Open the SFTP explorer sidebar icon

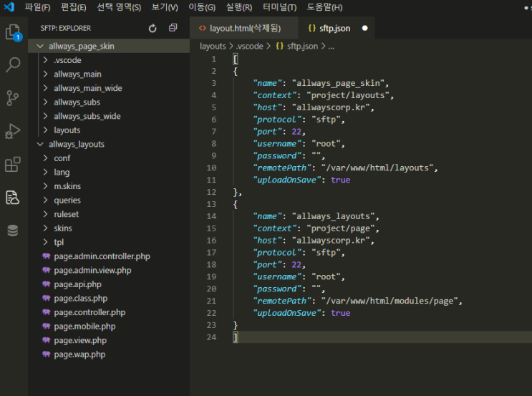(x=13, y=197)
